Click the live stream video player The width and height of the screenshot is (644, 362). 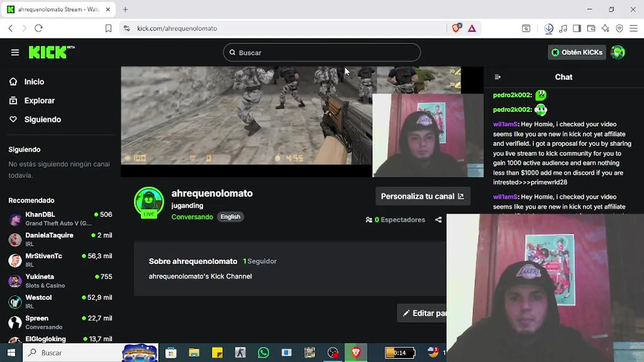click(x=302, y=122)
